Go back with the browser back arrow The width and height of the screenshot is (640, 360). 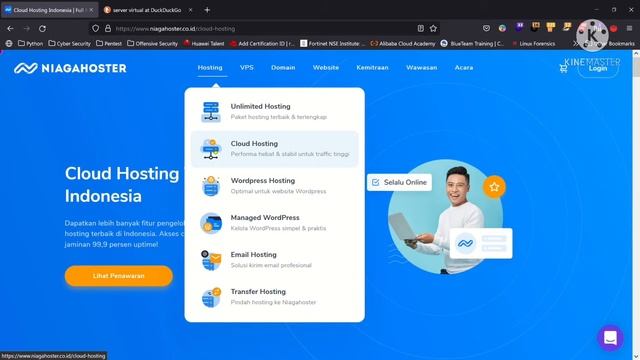pyautogui.click(x=11, y=29)
